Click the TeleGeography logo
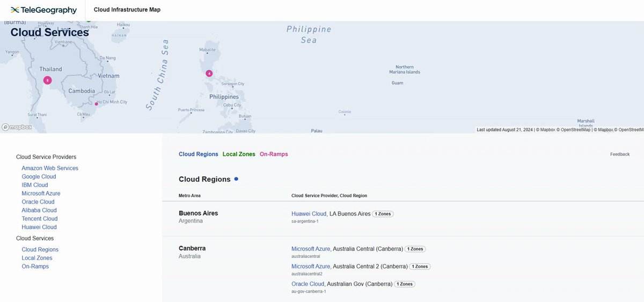Screen dimensions: 644x302 click(x=43, y=10)
